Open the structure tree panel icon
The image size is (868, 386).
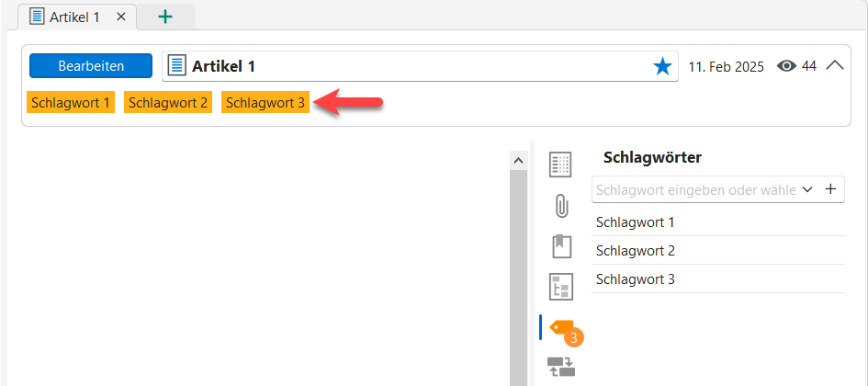[x=560, y=287]
